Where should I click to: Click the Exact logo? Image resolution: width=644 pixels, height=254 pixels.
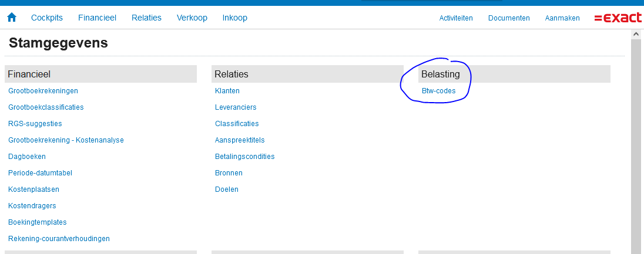[618, 18]
